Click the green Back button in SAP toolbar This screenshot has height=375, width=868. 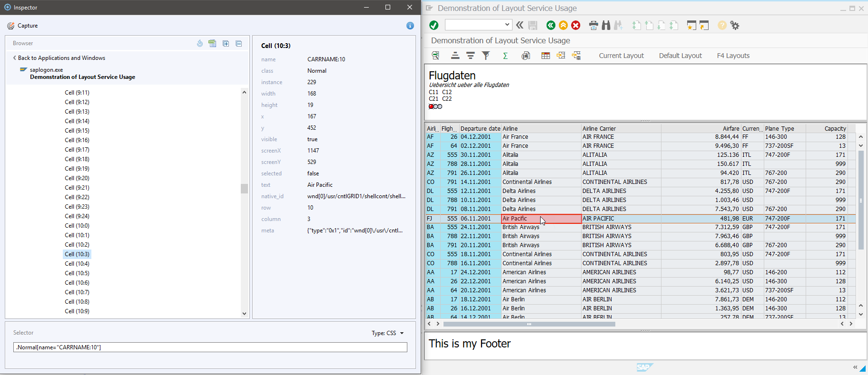551,25
